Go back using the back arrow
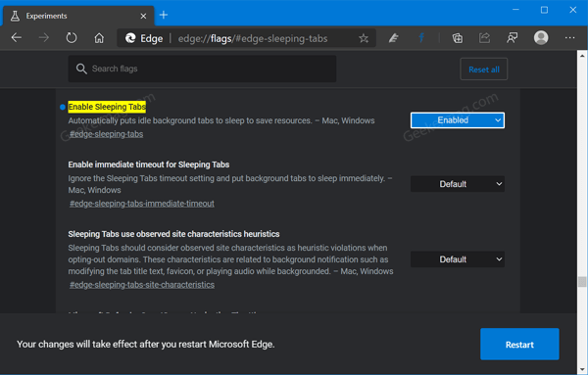Viewport: 588px width, 375px height. click(16, 38)
